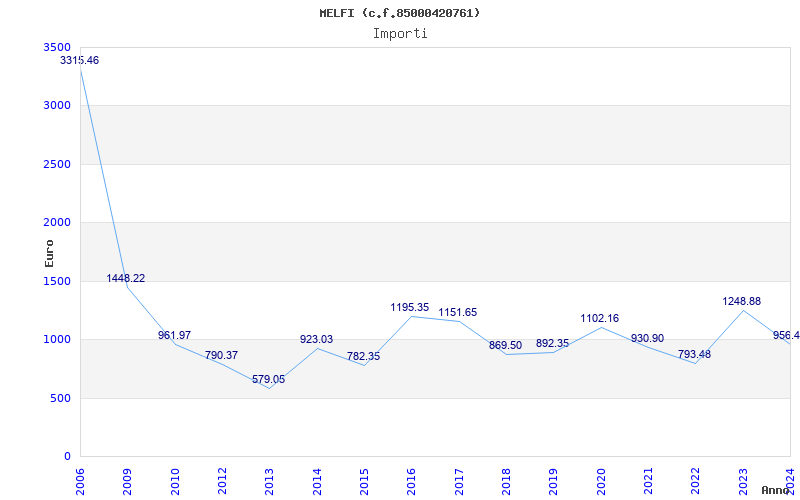The image size is (800, 500).
Task: Click the data label 1448.22
Action: 126,279
